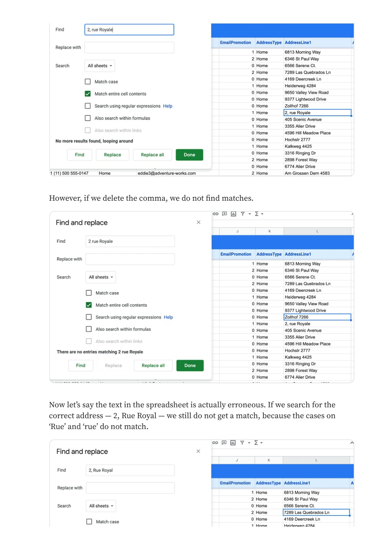Viewport: 392px width, 555px height.
Task: Open Help link in middle screenshot dialog
Action: pos(168,317)
